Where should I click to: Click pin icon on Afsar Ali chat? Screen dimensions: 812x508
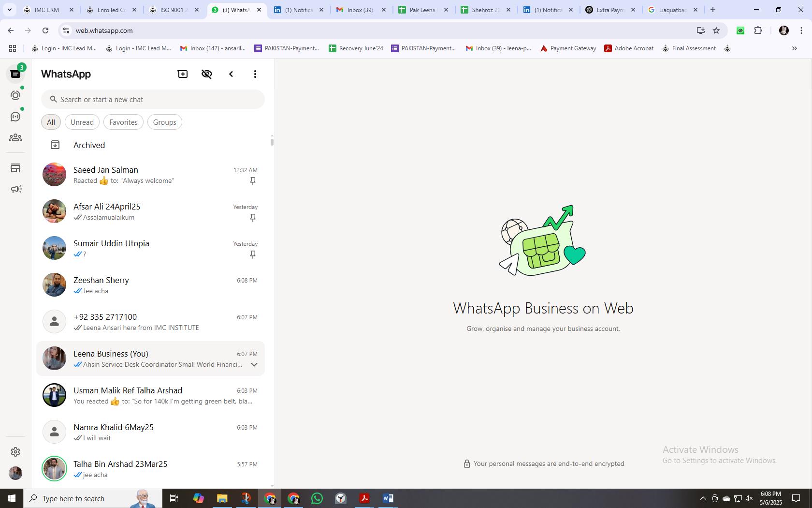252,218
